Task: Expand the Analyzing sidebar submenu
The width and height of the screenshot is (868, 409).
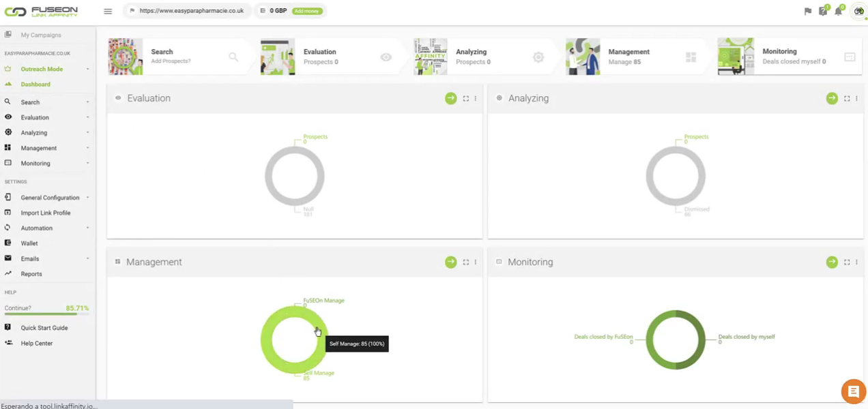Action: pyautogui.click(x=87, y=133)
